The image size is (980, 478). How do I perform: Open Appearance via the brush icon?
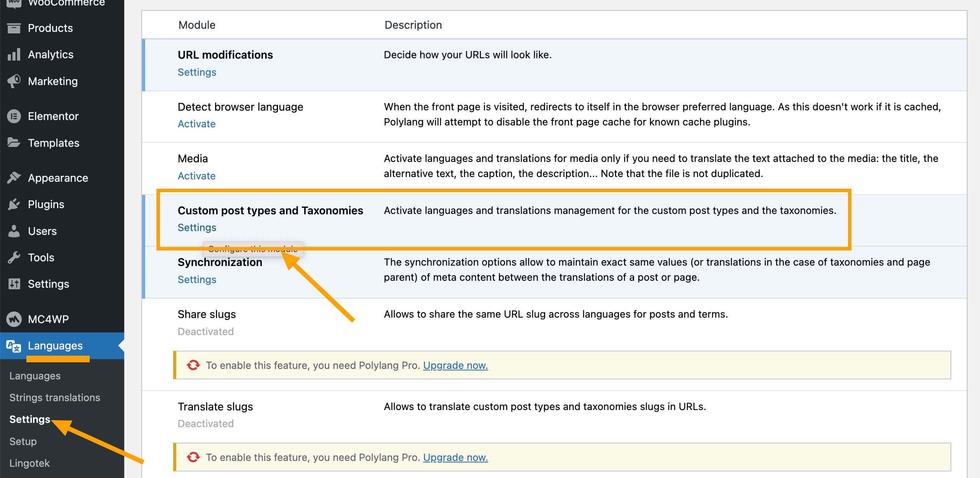[x=14, y=177]
